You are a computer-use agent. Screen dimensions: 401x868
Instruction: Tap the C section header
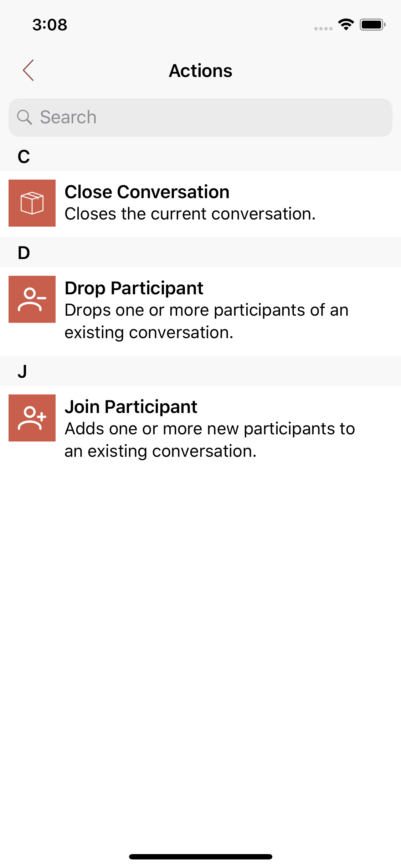(x=24, y=157)
